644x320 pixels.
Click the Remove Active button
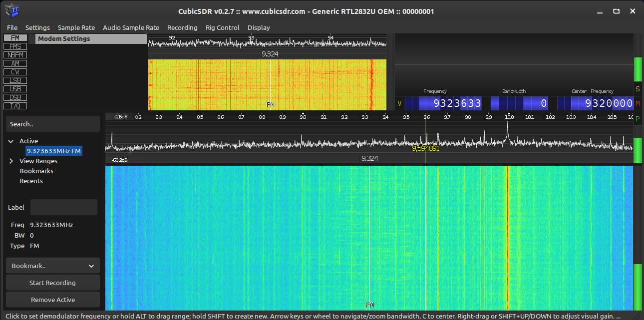tap(53, 300)
